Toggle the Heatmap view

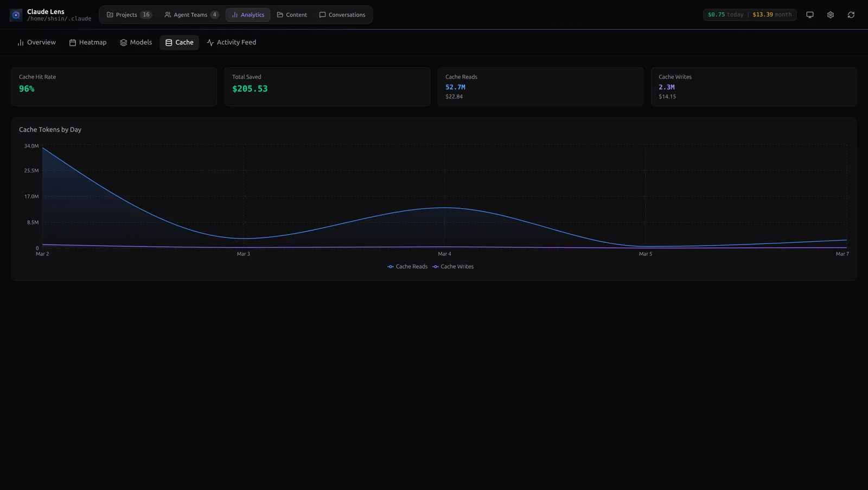(88, 42)
